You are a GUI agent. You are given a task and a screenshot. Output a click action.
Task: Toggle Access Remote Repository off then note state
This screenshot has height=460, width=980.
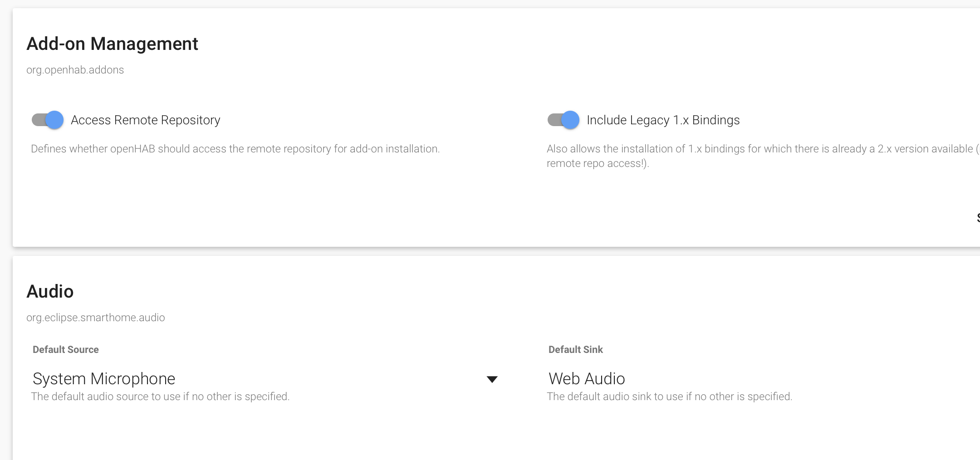coord(45,120)
